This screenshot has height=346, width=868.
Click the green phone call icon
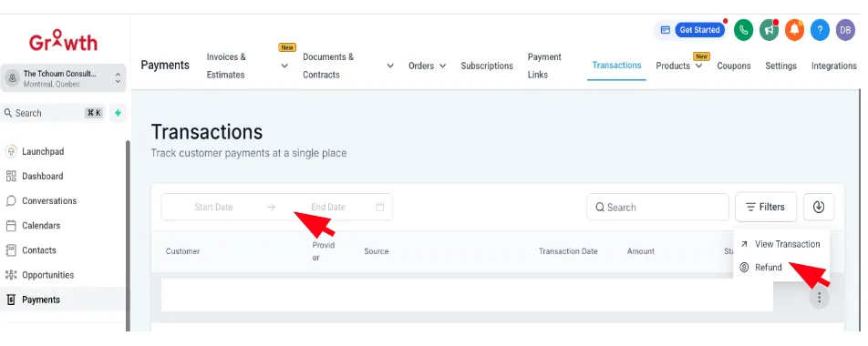coord(743,30)
